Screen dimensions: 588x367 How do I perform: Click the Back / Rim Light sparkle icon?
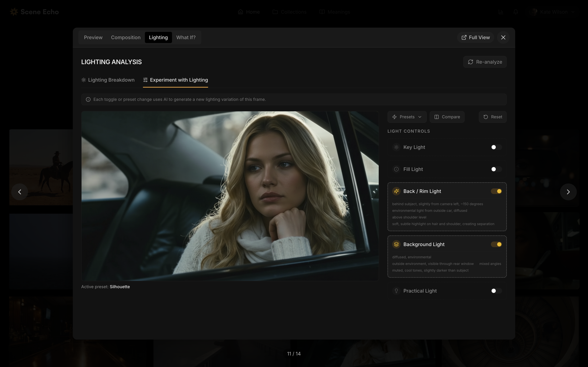(x=396, y=191)
